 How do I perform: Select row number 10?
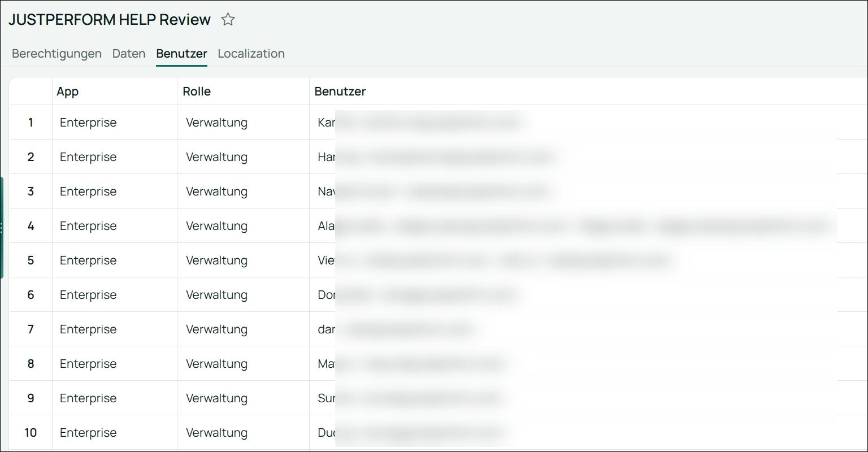[x=31, y=432]
